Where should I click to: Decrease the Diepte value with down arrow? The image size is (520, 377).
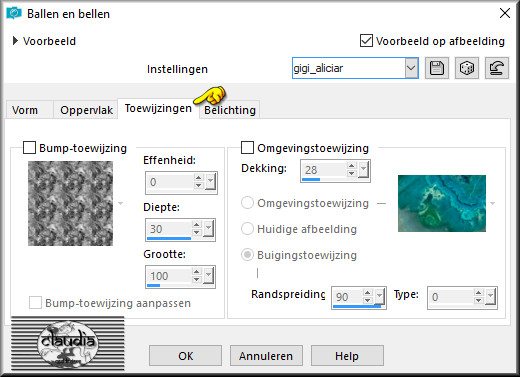click(197, 233)
